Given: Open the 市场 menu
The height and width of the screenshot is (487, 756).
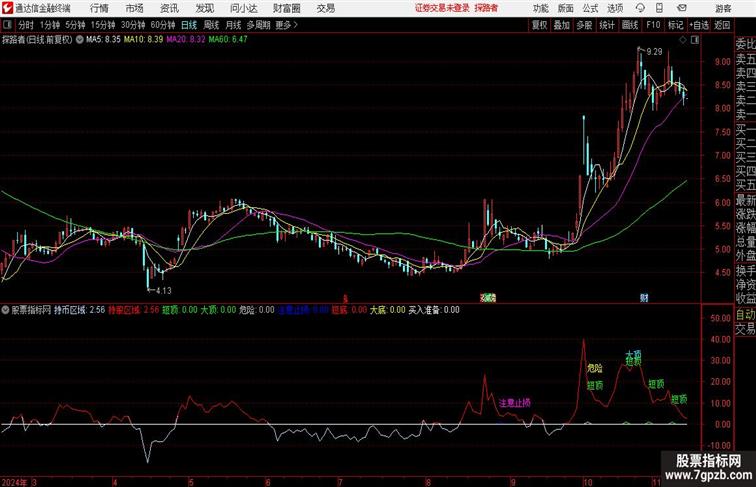Looking at the screenshot, I should pos(135,8).
